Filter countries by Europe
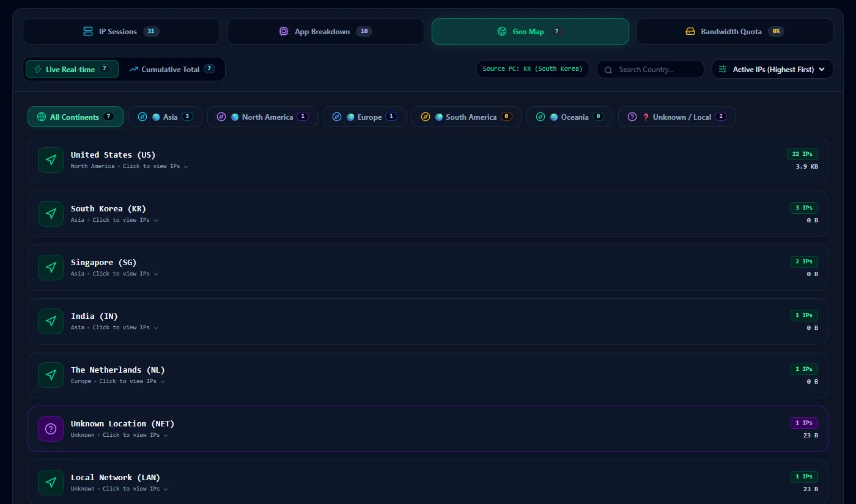Image resolution: width=856 pixels, height=504 pixels. click(364, 117)
